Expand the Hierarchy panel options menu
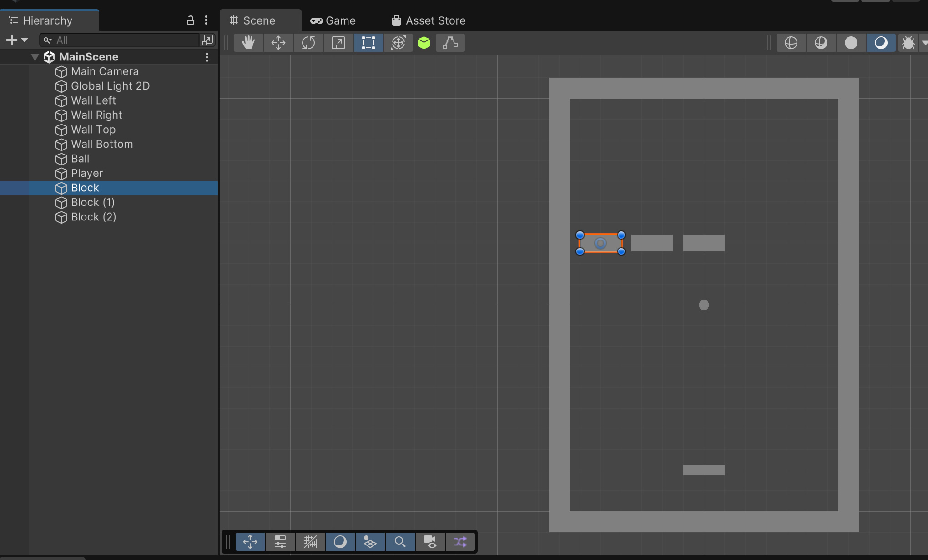Screen dimensions: 928x560 click(206, 20)
